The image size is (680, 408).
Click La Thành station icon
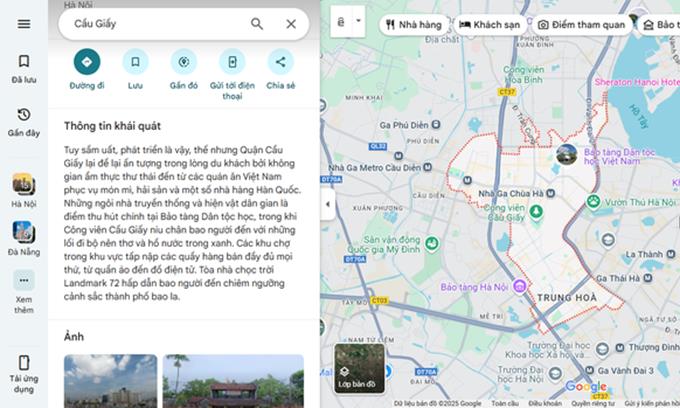coord(670,254)
